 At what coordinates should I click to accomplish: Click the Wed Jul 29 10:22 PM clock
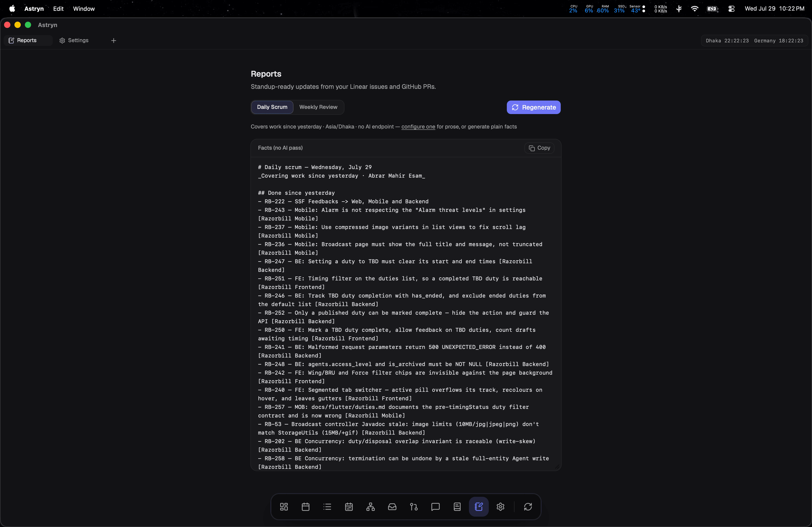click(774, 9)
